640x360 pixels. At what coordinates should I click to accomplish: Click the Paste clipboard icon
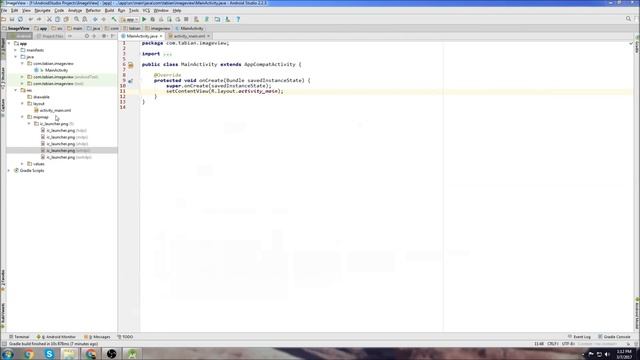pyautogui.click(x=66, y=19)
